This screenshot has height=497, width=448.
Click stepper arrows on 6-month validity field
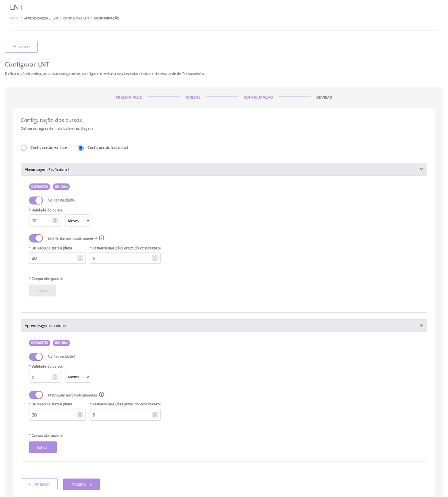coord(55,377)
